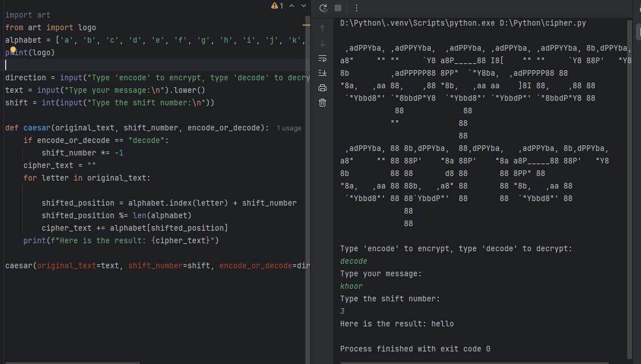Click "Type 'encode' to encrypt" console prompt
This screenshot has width=641, height=364.
456,249
